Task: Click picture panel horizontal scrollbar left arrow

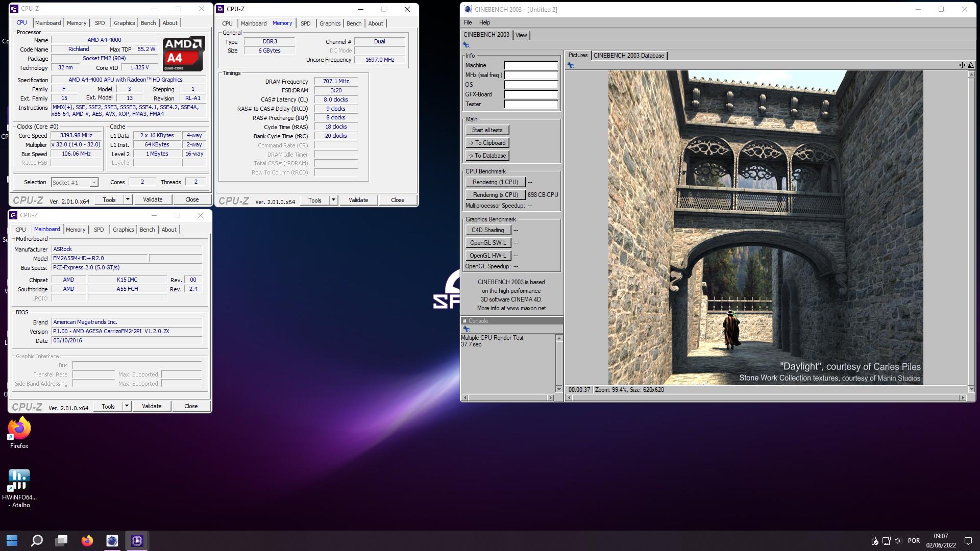Action: (x=569, y=397)
